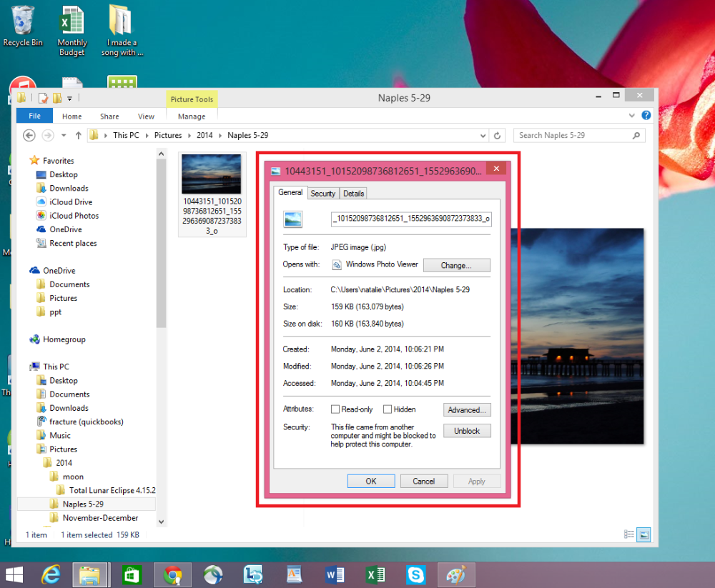Enable the Read-only attribute checkbox
Screen dimensions: 715x588
click(x=335, y=409)
